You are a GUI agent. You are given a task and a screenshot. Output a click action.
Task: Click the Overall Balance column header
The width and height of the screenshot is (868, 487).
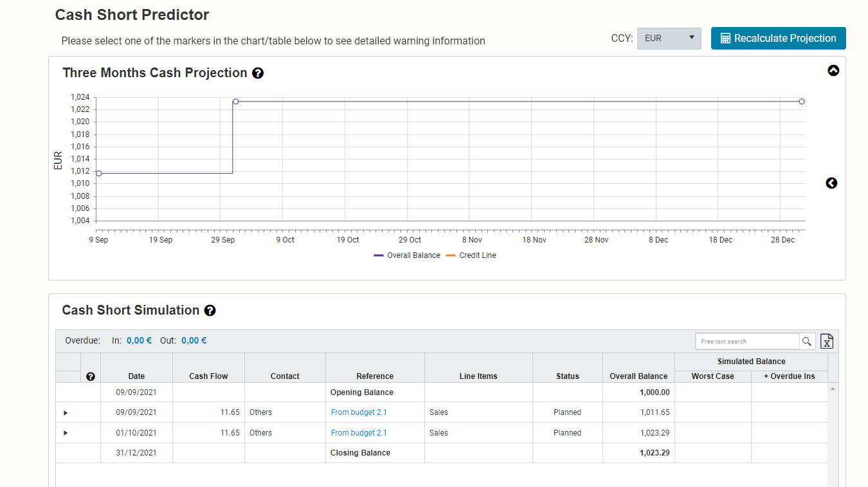point(638,376)
